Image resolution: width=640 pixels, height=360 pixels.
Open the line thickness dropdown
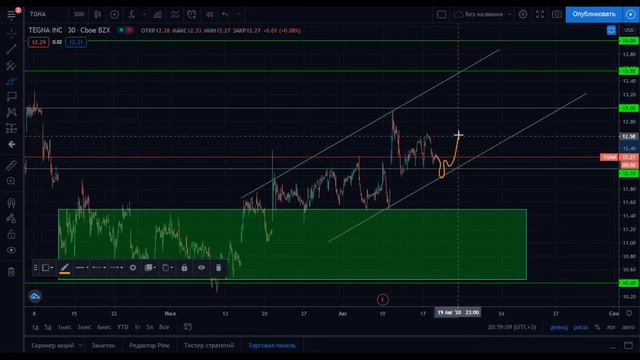coord(82,268)
